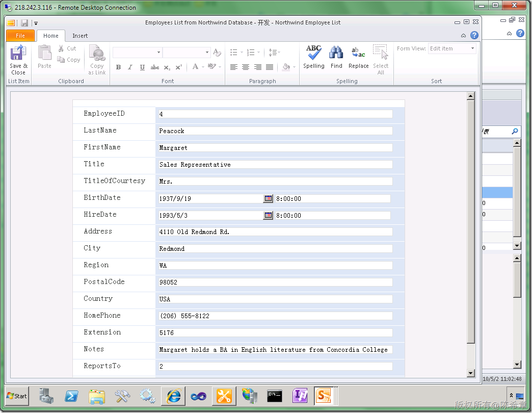Open the font size dropdown
This screenshot has width=532, height=413.
pyautogui.click(x=207, y=52)
